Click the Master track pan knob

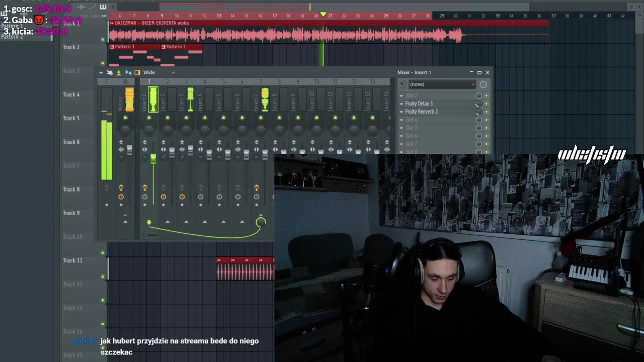[x=125, y=130]
